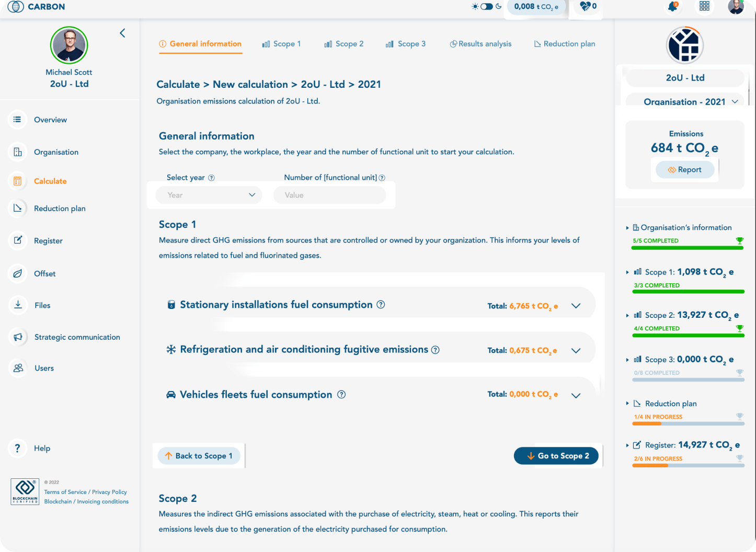Viewport: 756px width, 552px height.
Task: Click help icon next to Vehicles fleets
Action: point(341,395)
